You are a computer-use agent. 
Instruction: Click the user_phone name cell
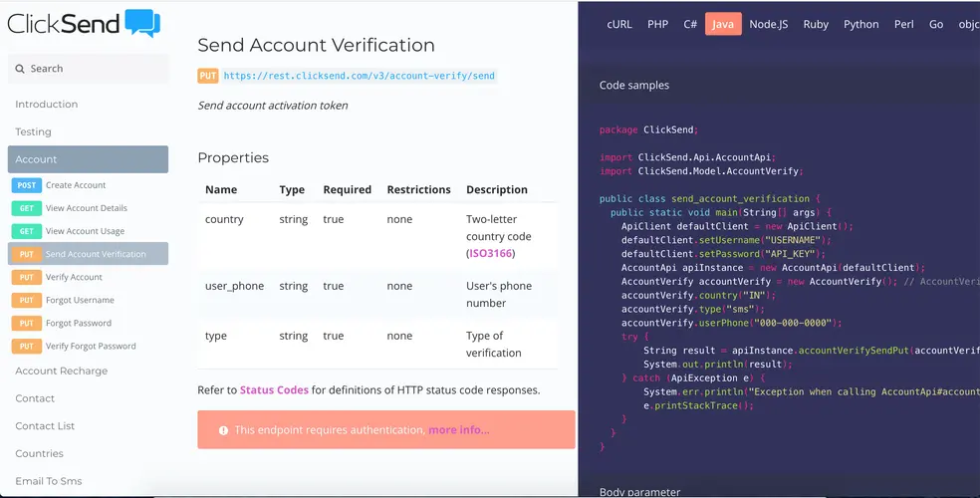coord(234,286)
